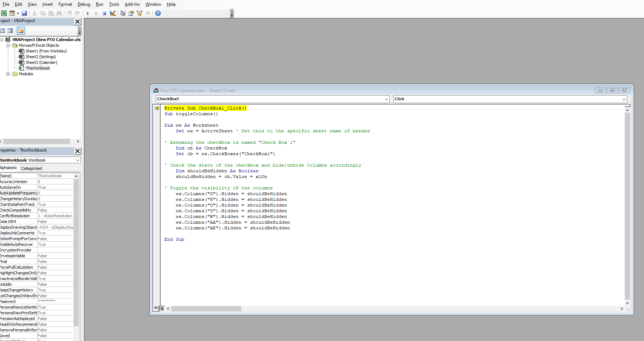Switch to the Categorized properties tab
Screen dimensions: 644x341
click(31, 168)
